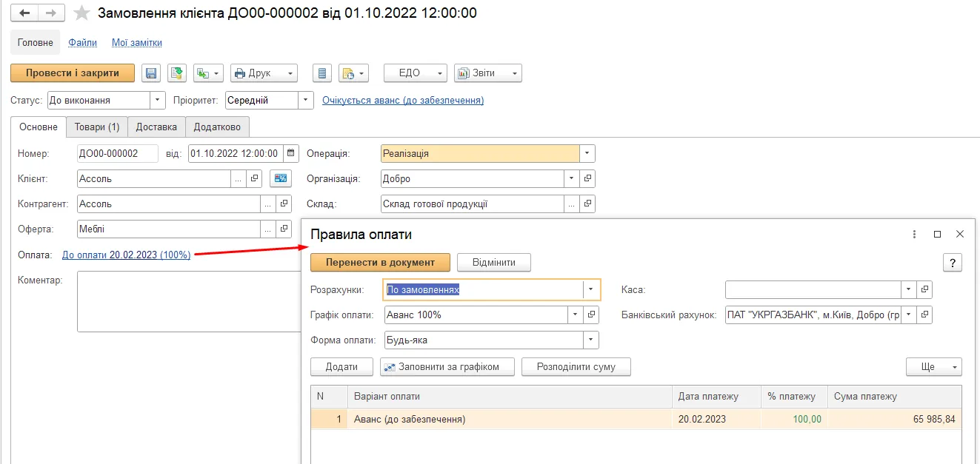
Task: Click the save diskette icon in toolbar
Action: (152, 73)
